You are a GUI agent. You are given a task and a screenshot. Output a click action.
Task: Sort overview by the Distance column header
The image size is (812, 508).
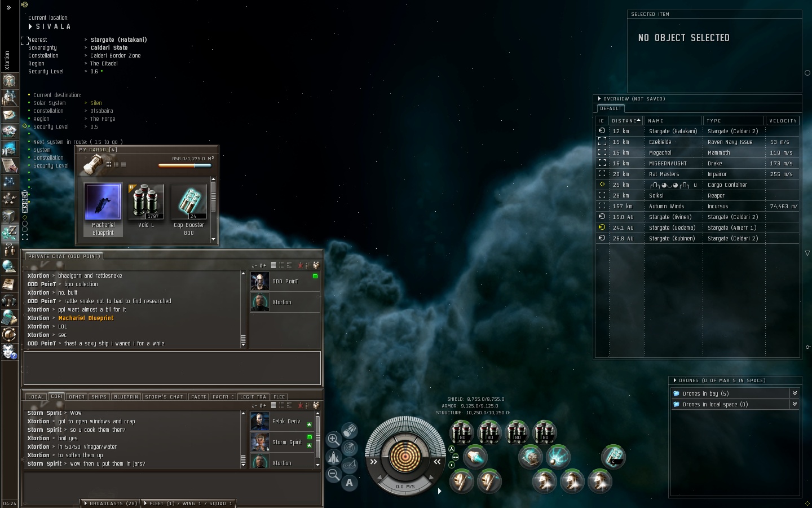coord(626,121)
